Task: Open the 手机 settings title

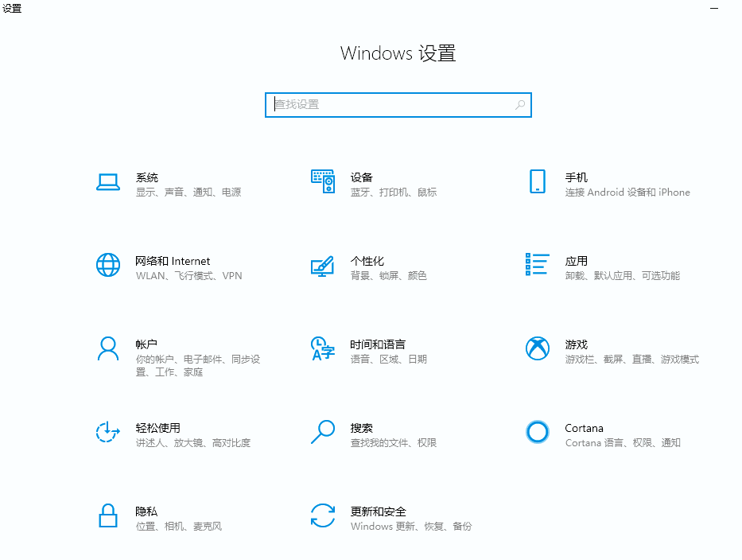Action: [x=576, y=177]
